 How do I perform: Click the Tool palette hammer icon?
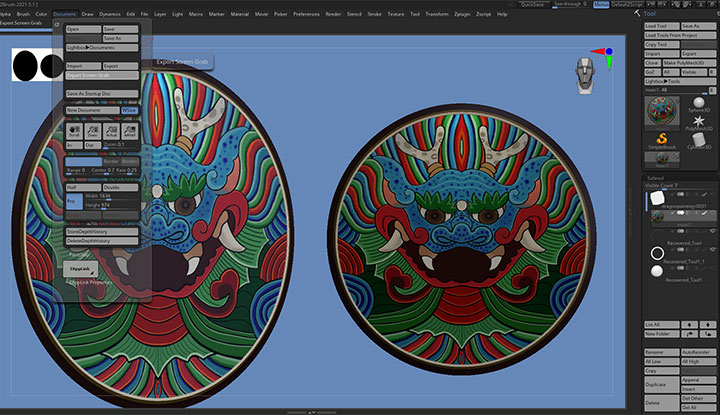637,13
